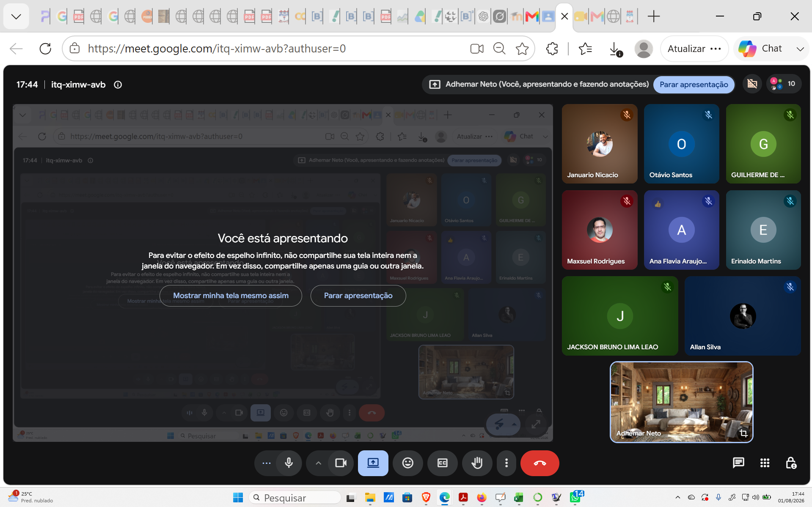Switch to the first tab in strip

pyautogui.click(x=45, y=16)
